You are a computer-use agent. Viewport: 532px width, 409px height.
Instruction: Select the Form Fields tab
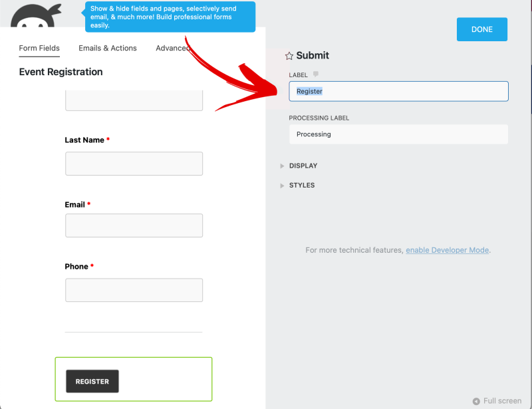pyautogui.click(x=39, y=48)
